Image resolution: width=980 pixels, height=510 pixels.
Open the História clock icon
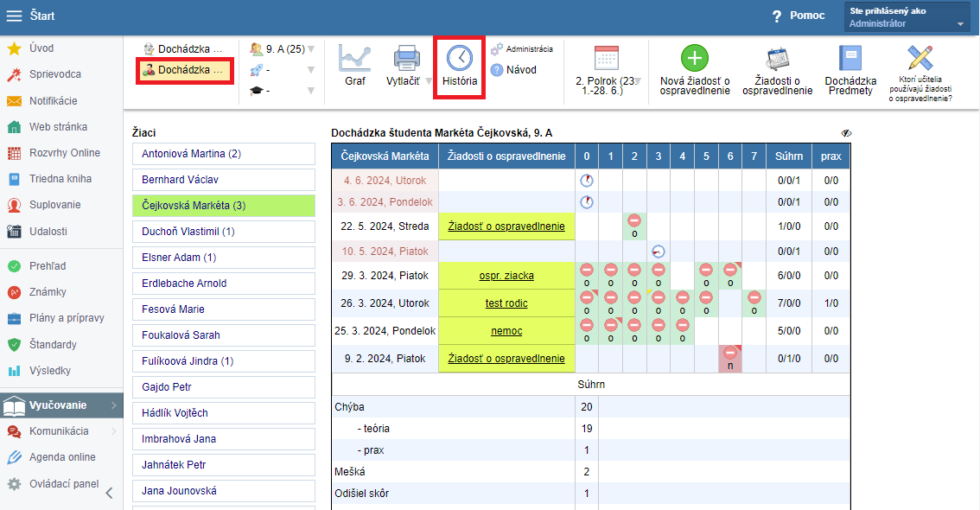point(460,58)
